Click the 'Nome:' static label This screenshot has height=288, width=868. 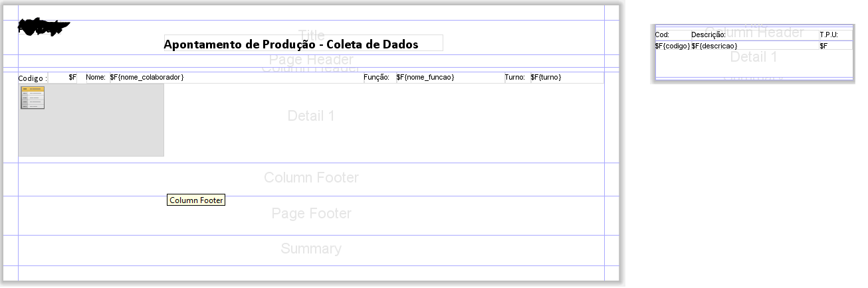(96, 78)
